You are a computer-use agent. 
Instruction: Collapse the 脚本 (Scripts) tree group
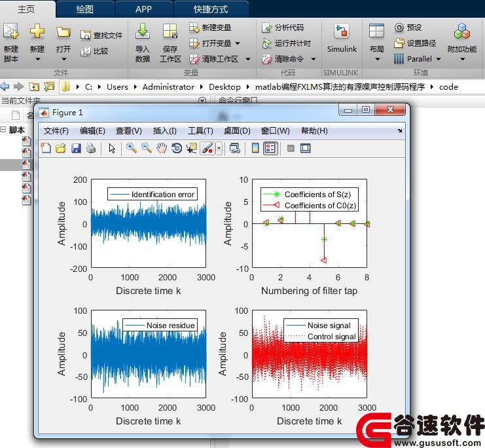point(3,130)
